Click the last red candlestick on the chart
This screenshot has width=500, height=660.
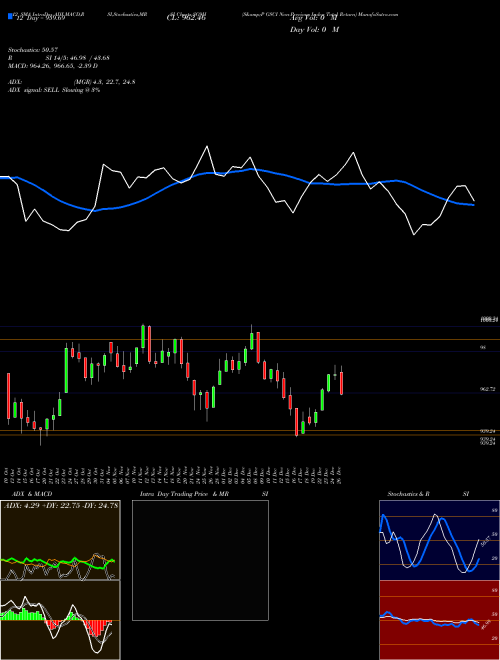(x=341, y=383)
